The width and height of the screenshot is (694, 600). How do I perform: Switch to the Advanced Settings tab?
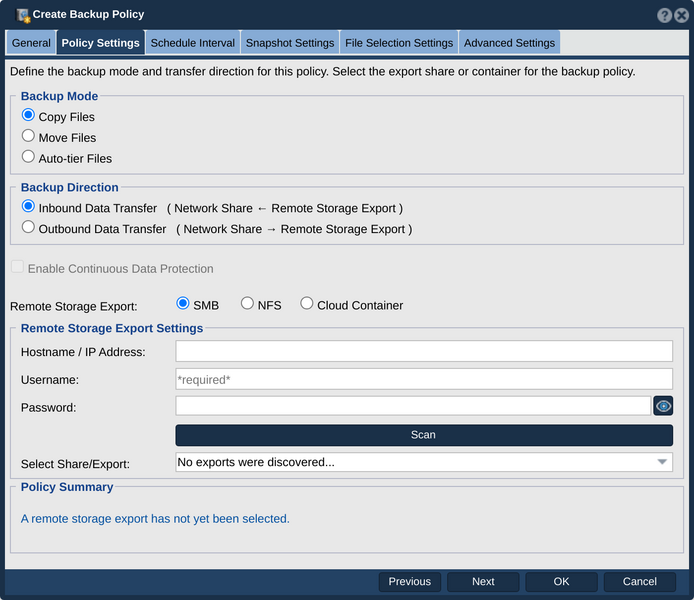tap(509, 43)
